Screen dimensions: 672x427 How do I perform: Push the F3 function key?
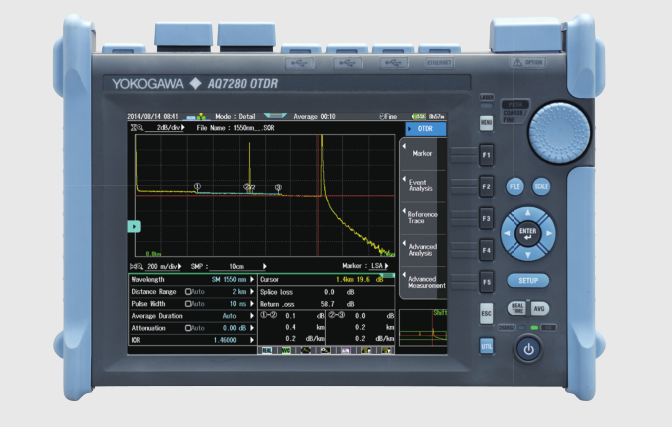486,219
